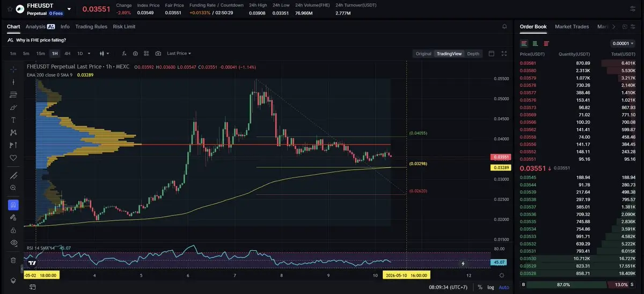Click the TradingView logo on chart
The width and height of the screenshot is (644, 294).
[32, 263]
